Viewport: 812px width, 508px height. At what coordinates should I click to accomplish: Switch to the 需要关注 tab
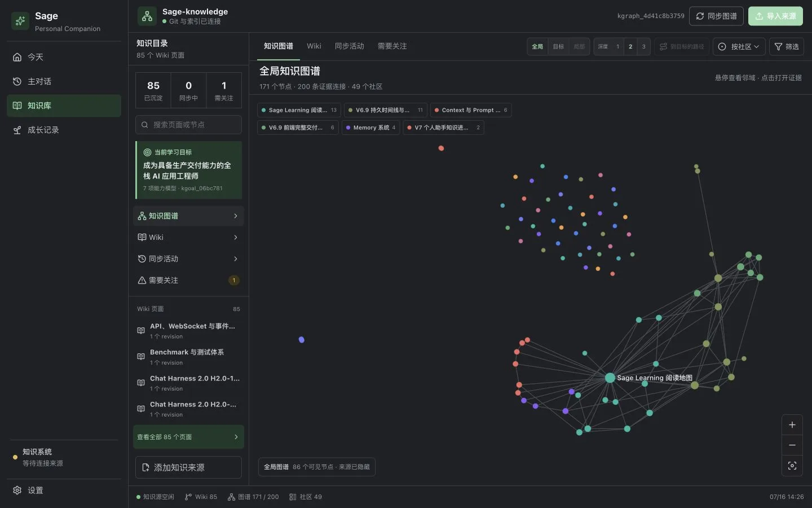tap(392, 46)
